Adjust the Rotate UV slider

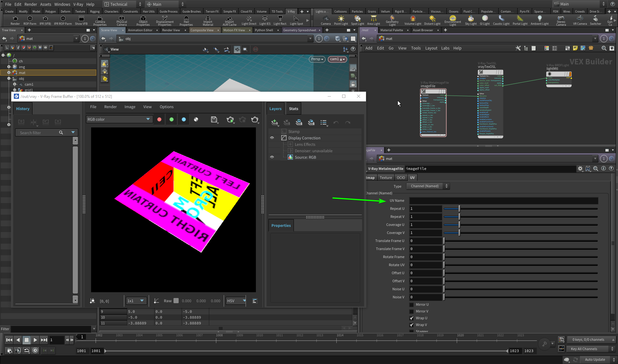click(x=520, y=265)
